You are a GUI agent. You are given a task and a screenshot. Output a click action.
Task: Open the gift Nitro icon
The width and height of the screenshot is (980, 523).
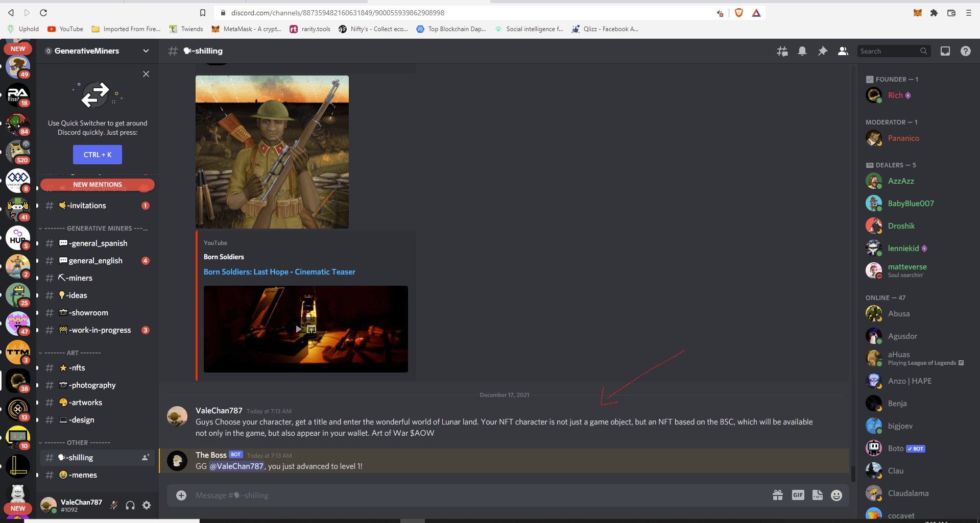(x=778, y=495)
